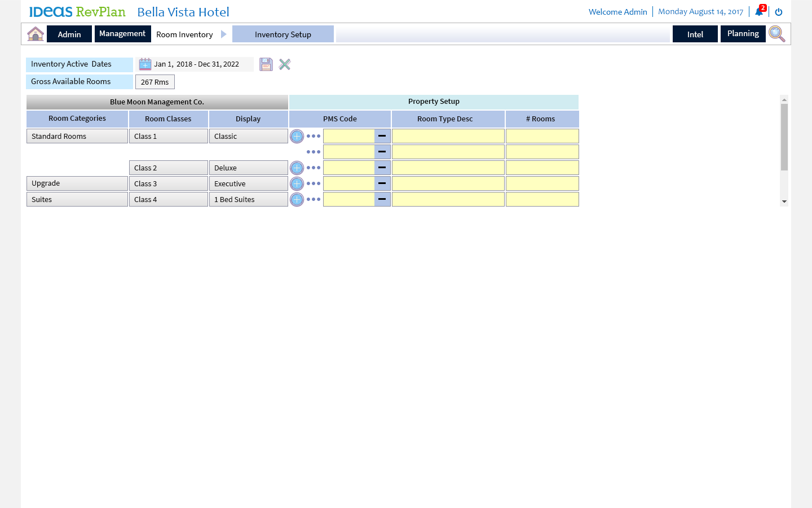Click the cancel X icon beside save

coord(285,64)
